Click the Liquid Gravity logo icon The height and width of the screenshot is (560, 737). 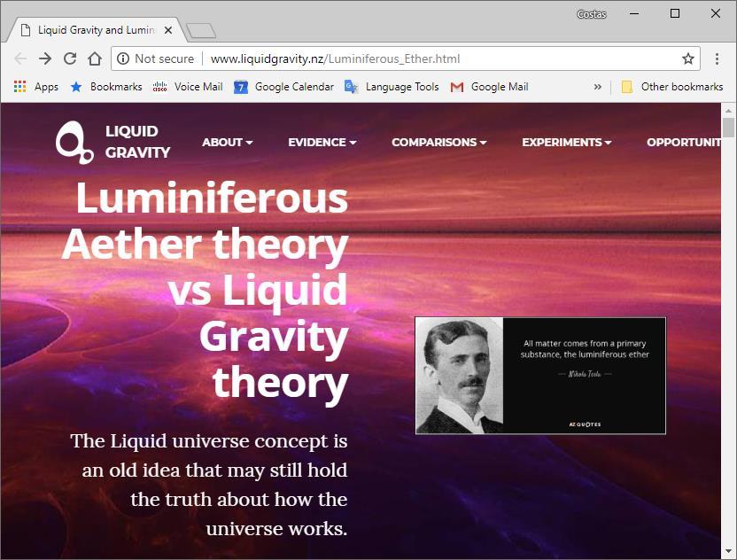74,143
